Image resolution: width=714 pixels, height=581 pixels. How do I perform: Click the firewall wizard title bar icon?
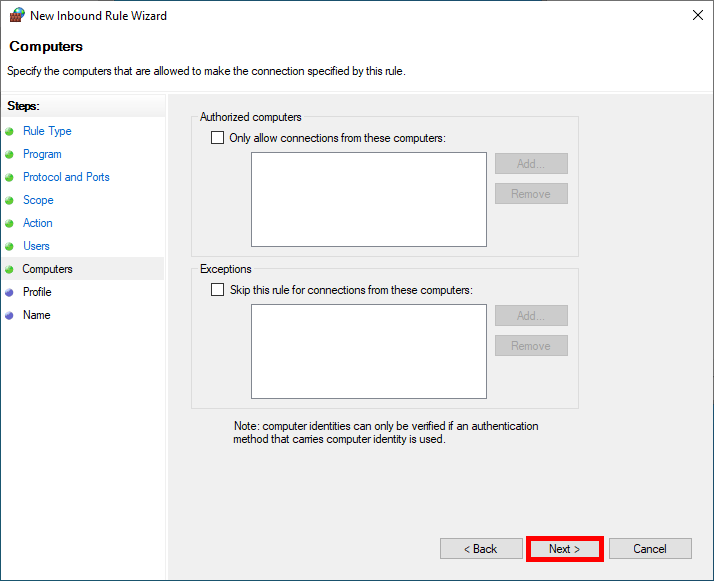click(17, 15)
